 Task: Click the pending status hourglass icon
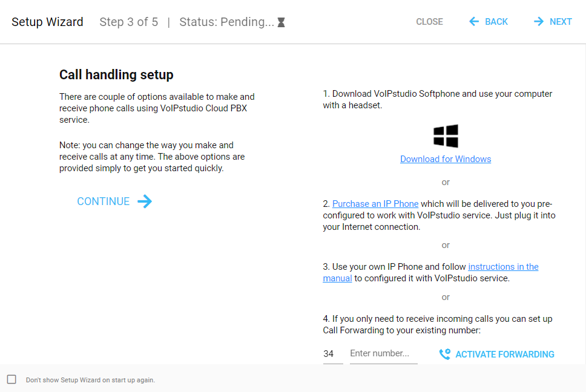pyautogui.click(x=281, y=22)
